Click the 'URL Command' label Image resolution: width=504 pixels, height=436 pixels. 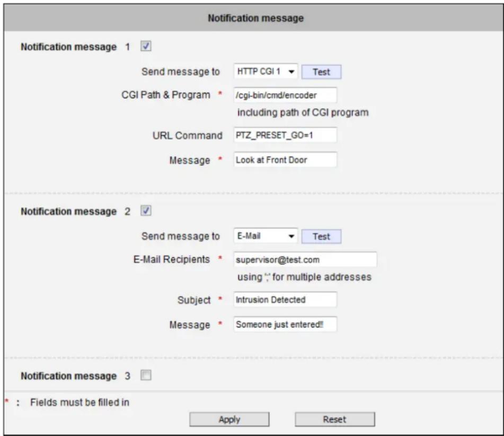pyautogui.click(x=188, y=136)
